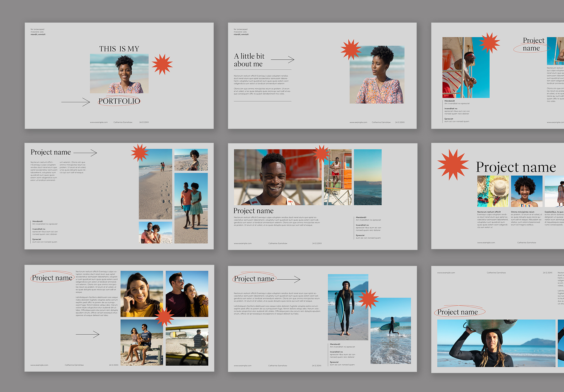The image size is (564, 392).
Task: Select the smiling woman cover portrait photo
Action: [x=119, y=73]
